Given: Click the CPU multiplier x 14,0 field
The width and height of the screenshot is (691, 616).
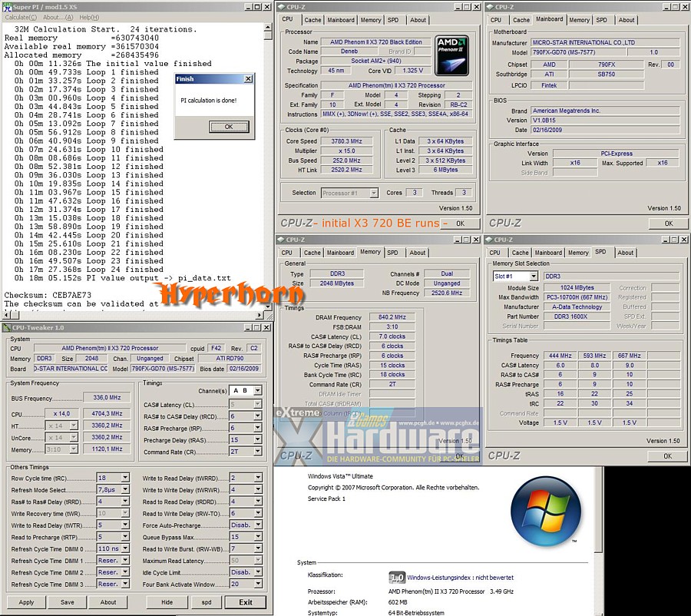Looking at the screenshot, I should [x=61, y=413].
